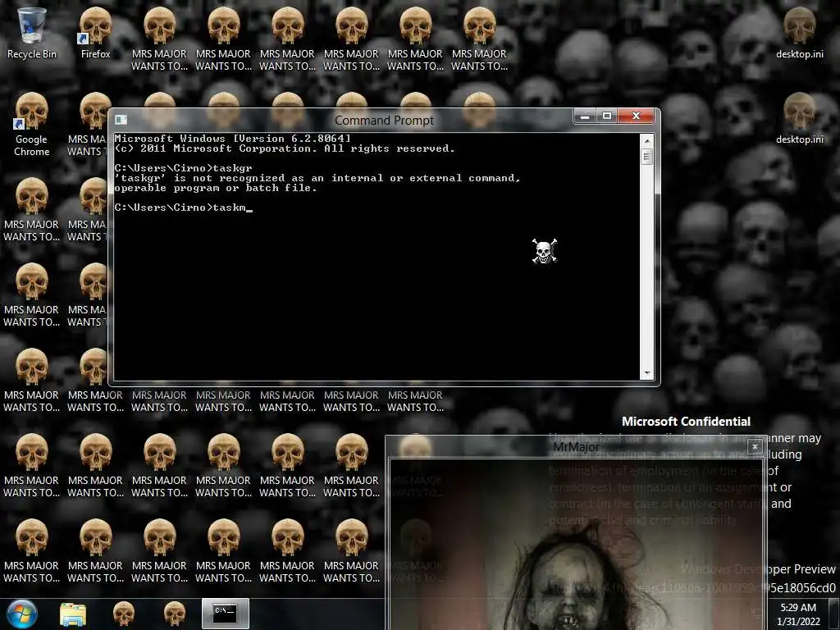Minimize the Command Prompt window

(585, 116)
